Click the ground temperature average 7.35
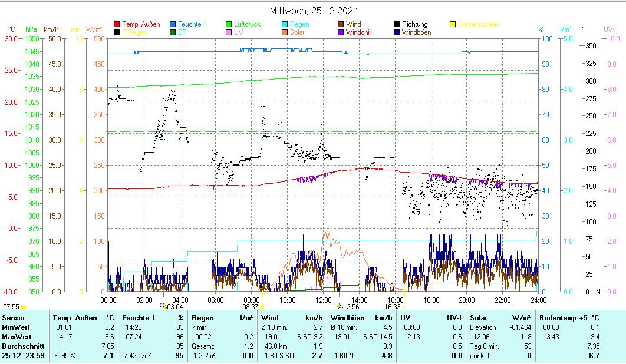The height and width of the screenshot is (364, 626). 594,346
